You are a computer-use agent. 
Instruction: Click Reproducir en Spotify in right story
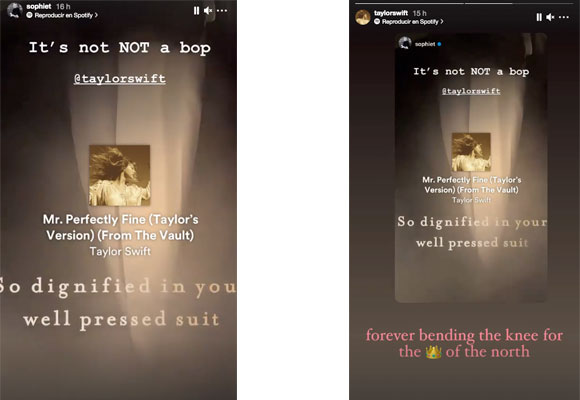pos(409,21)
